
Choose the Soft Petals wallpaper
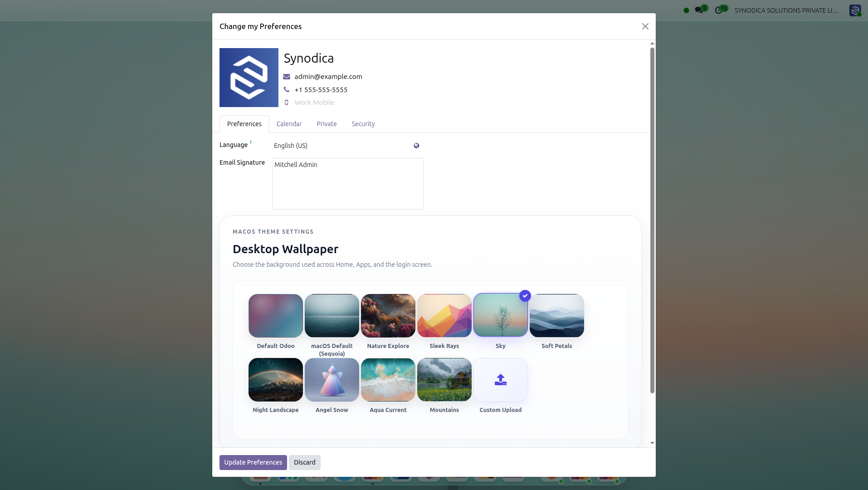click(557, 316)
